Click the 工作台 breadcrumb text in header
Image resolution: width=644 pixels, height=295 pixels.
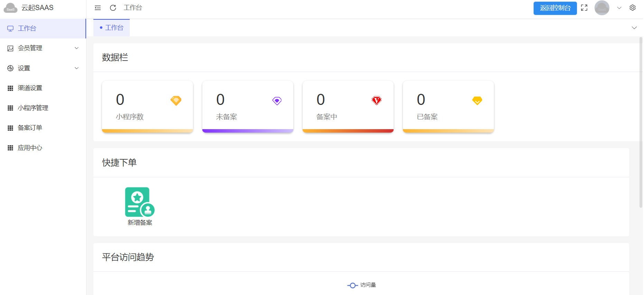133,8
